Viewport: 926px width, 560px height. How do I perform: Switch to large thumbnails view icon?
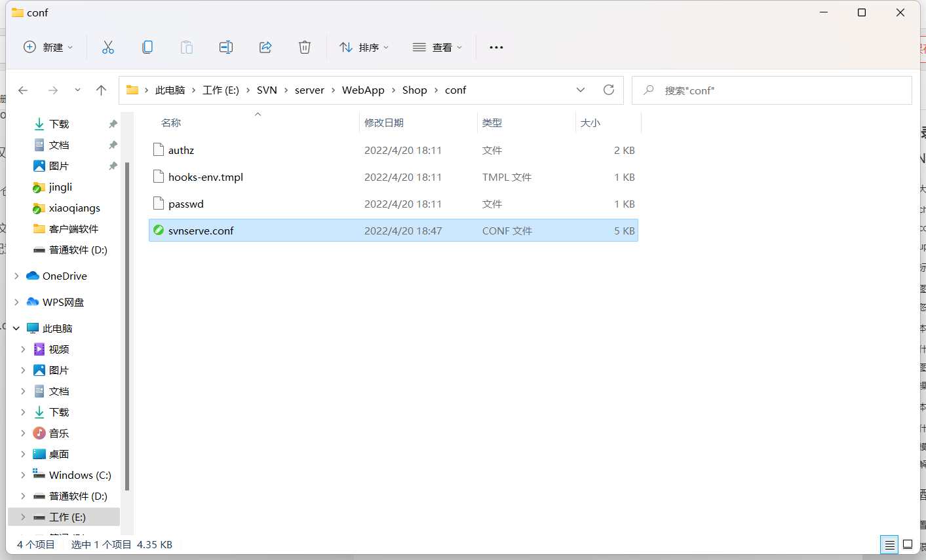click(x=908, y=545)
